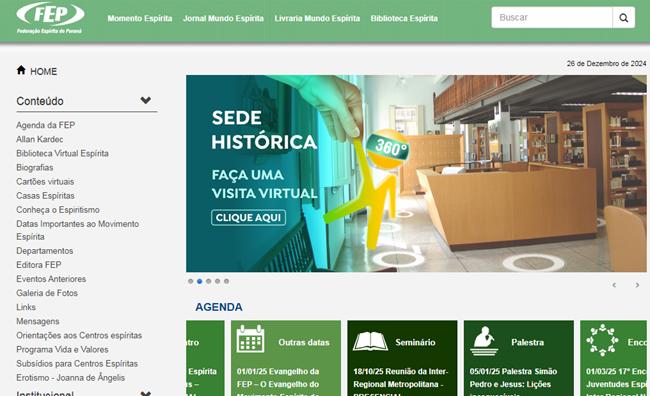Image resolution: width=650 pixels, height=396 pixels.
Task: Open Momento Espírita menu item
Action: [140, 18]
